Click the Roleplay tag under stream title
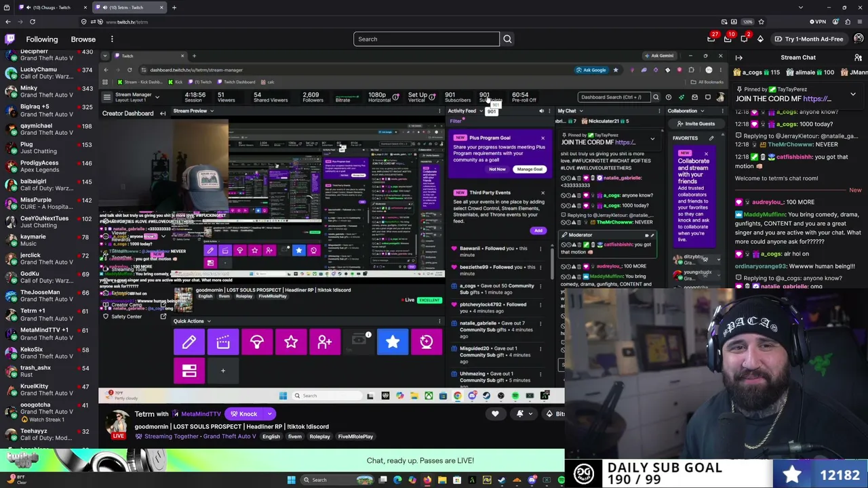The width and height of the screenshot is (868, 488). click(x=319, y=436)
